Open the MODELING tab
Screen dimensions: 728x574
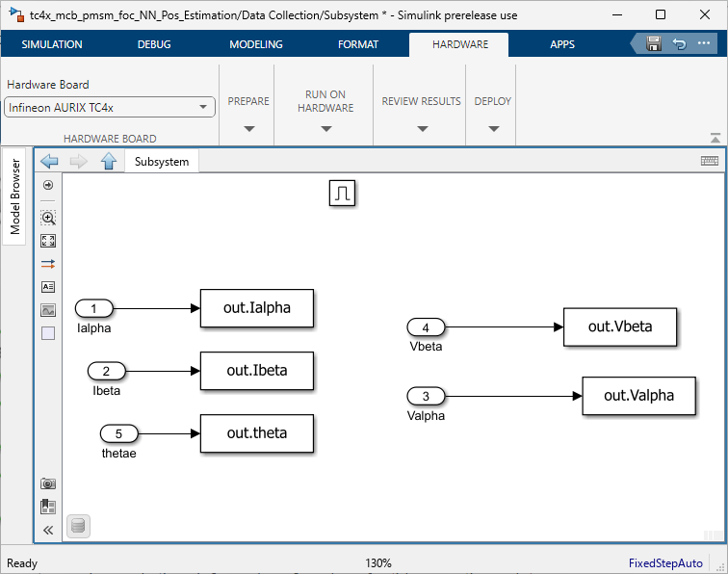(256, 44)
